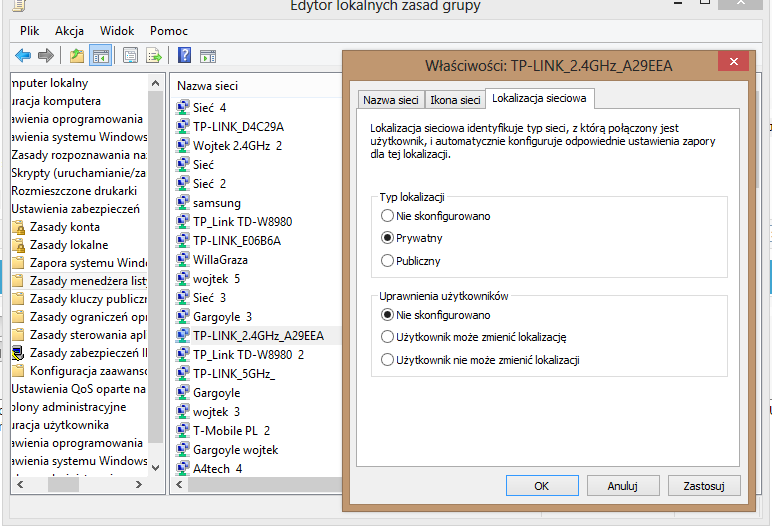Click the left pane scroll-up arrow
Viewport: 772px width, 527px height.
click(x=156, y=79)
